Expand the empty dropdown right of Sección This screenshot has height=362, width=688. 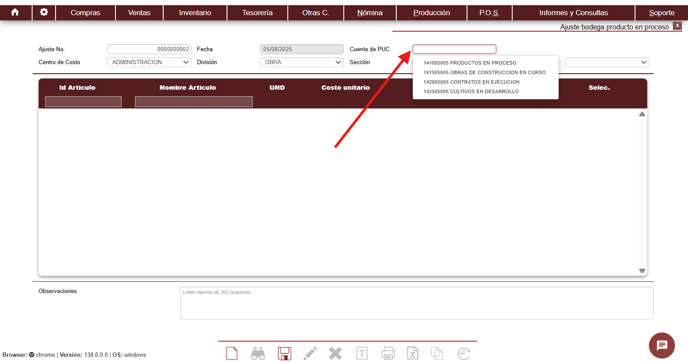pyautogui.click(x=607, y=62)
